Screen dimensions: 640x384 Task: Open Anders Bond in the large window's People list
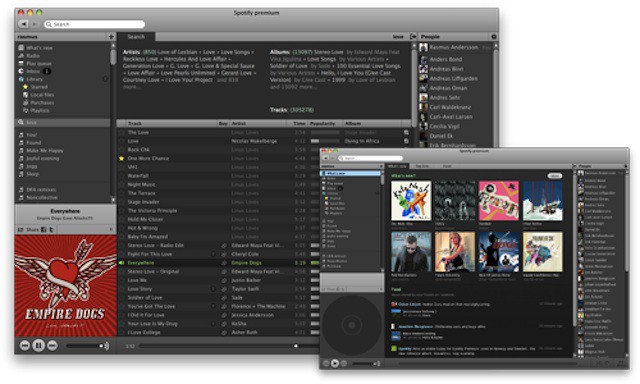point(446,59)
